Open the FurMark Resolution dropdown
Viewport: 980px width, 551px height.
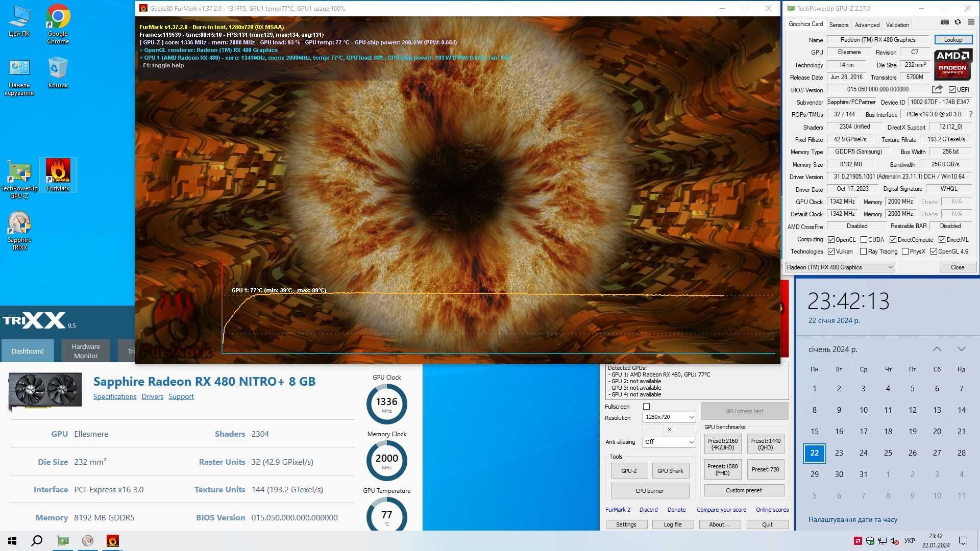[669, 417]
